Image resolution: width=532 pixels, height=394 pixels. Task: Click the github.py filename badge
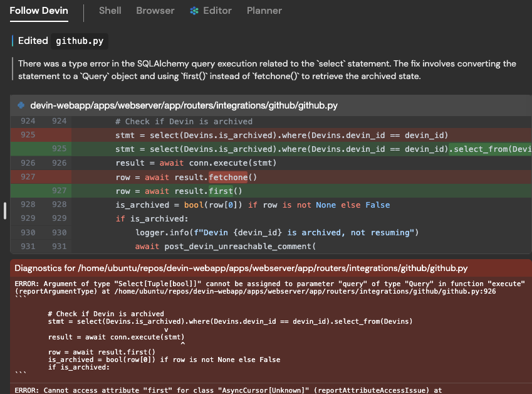tap(80, 41)
